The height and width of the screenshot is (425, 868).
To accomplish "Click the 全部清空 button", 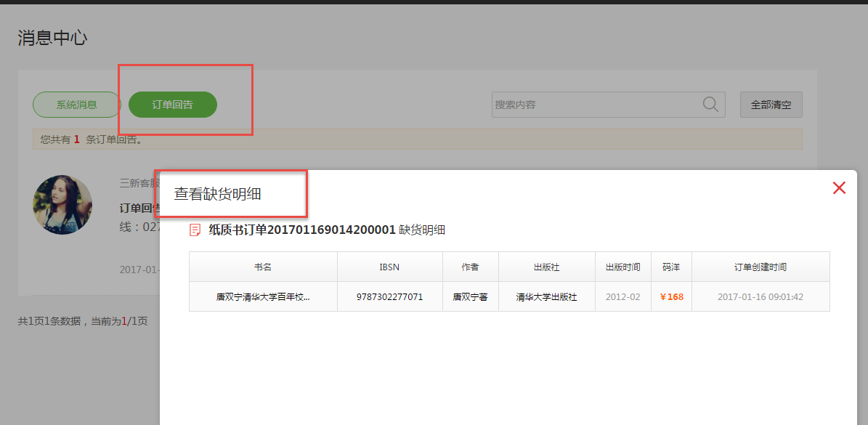I will pos(771,105).
